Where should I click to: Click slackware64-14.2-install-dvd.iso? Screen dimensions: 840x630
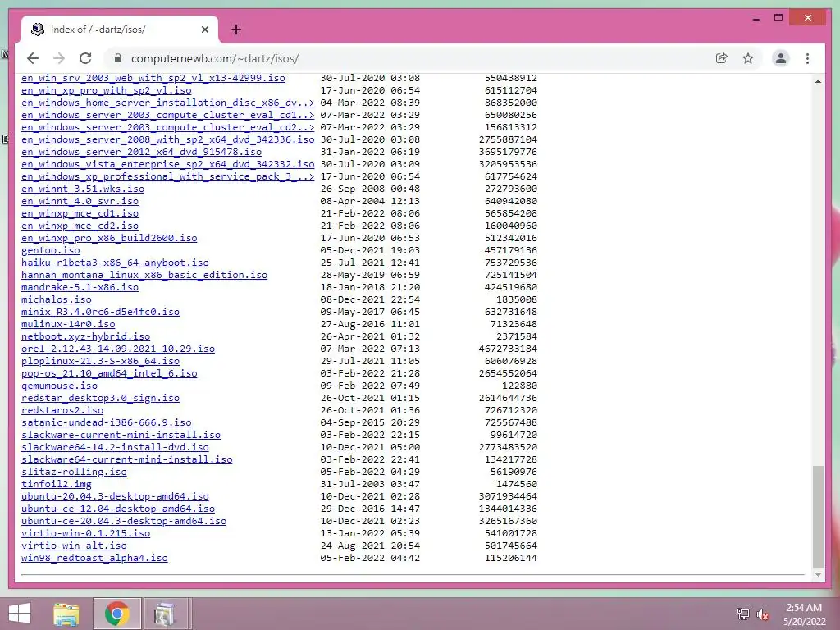115,448
